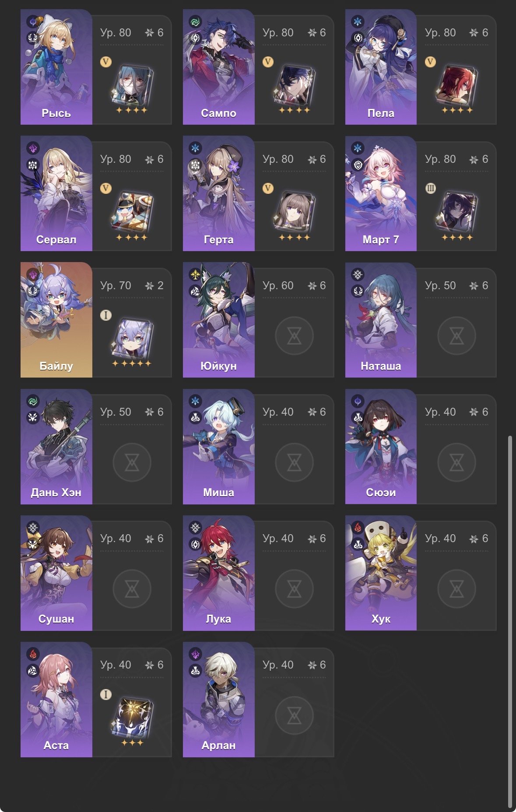Open the Лука character portrait
This screenshot has height=812, width=516.
[219, 573]
